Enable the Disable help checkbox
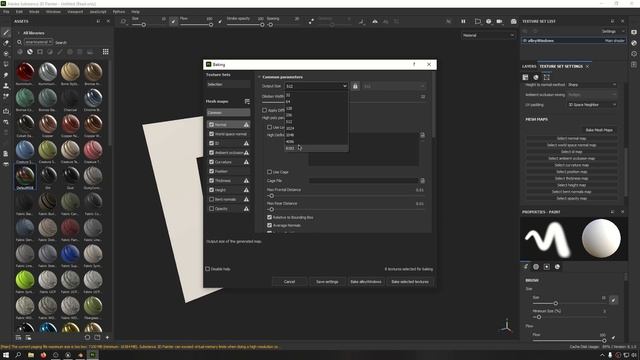This screenshot has height=360, width=640. pyautogui.click(x=207, y=269)
